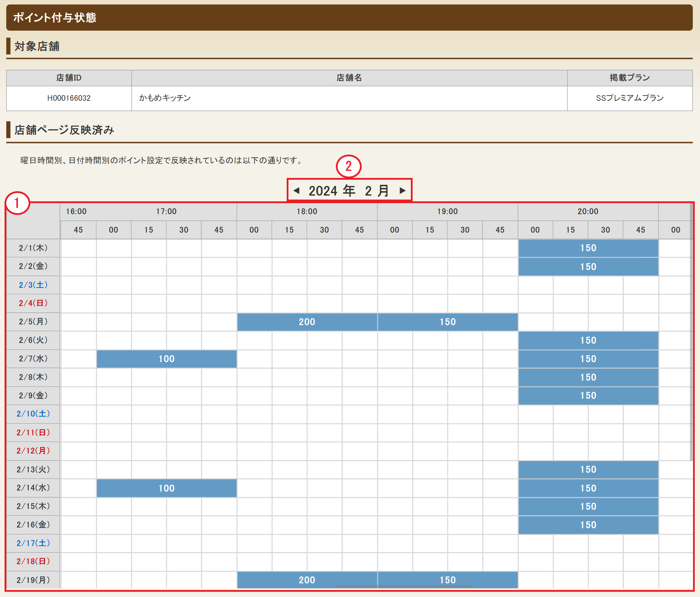Click the red 2/11(日) date label
The image size is (700, 597).
click(33, 433)
